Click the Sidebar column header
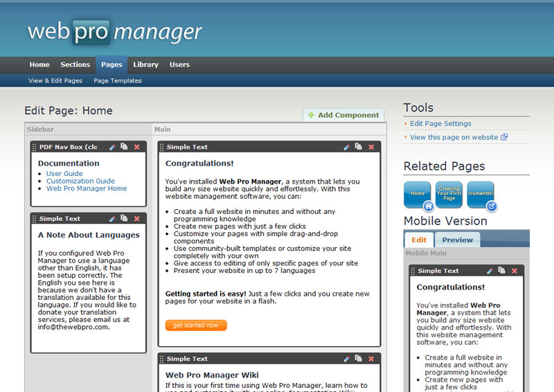Viewport: 554px width, 392px height. coord(40,130)
